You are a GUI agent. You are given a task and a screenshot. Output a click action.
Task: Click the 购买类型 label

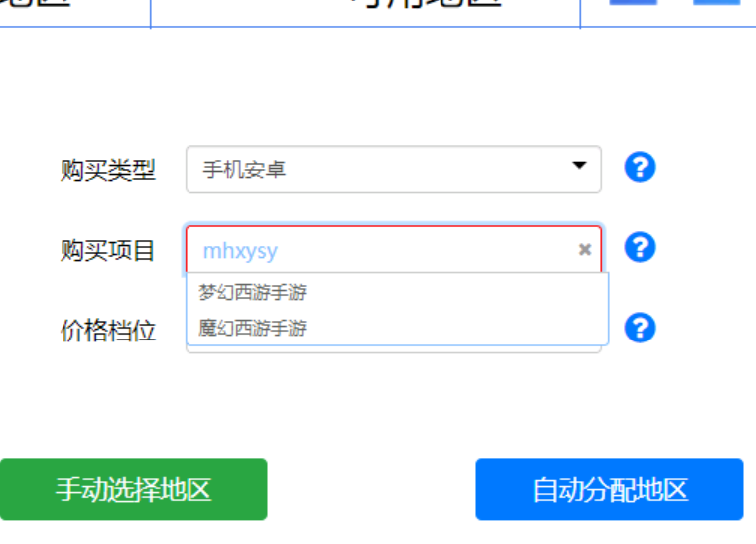[107, 170]
